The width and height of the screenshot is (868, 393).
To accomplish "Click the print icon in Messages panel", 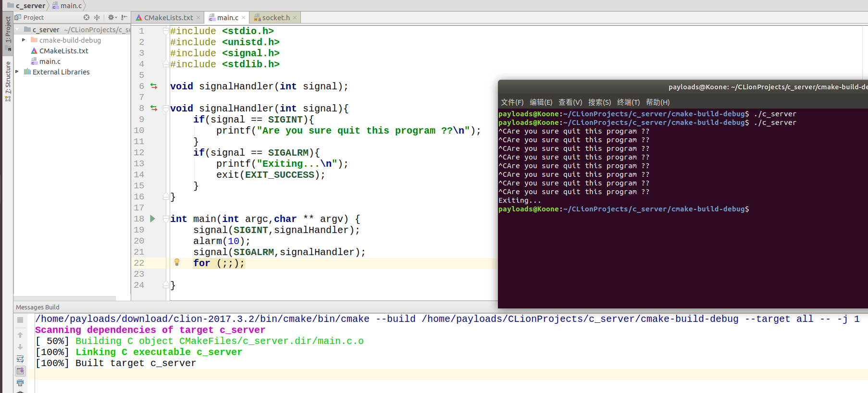I will click(x=20, y=383).
